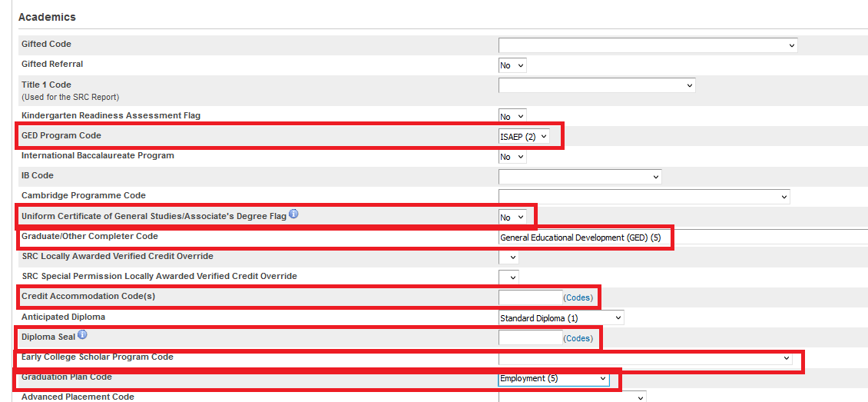
Task: Click the "Gifted Referral" label
Action: click(52, 64)
